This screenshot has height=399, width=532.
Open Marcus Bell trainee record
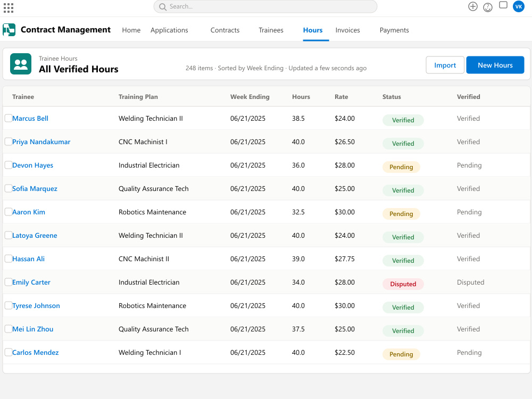(x=30, y=119)
